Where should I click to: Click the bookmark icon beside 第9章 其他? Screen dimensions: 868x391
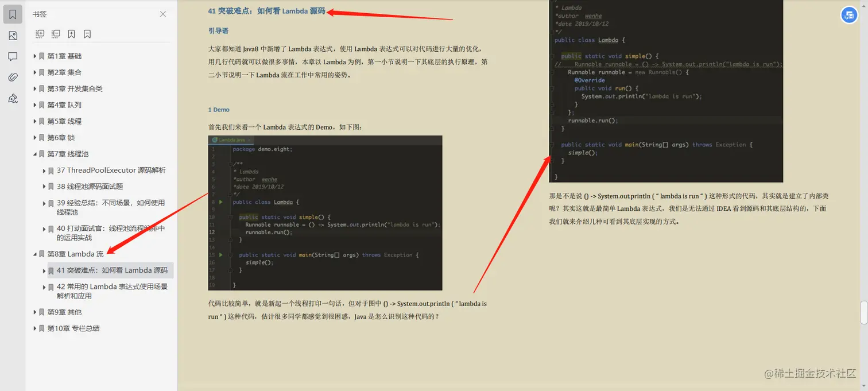point(42,312)
